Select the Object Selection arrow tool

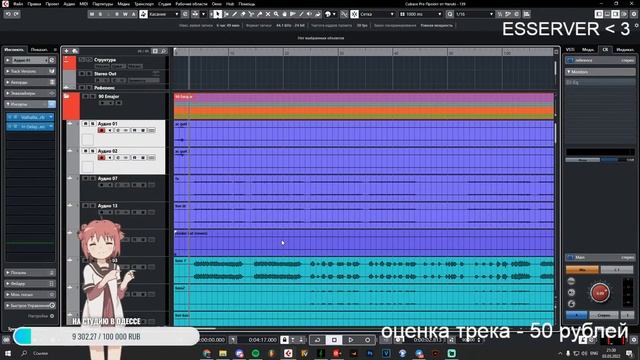(218, 14)
